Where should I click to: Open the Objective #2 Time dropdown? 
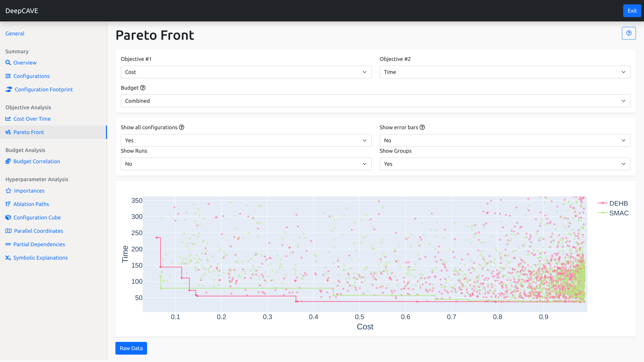point(505,72)
